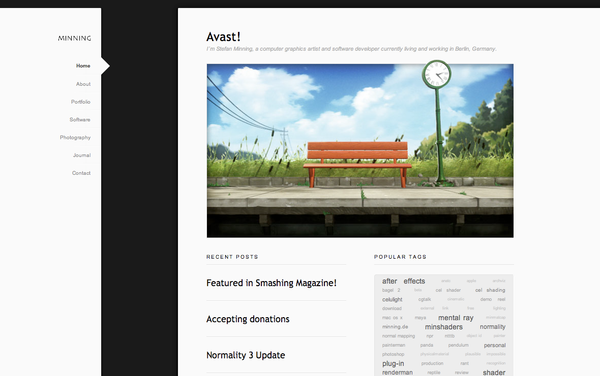Select the 'maya' tag
This screenshot has height=376, width=600.
click(x=420, y=318)
